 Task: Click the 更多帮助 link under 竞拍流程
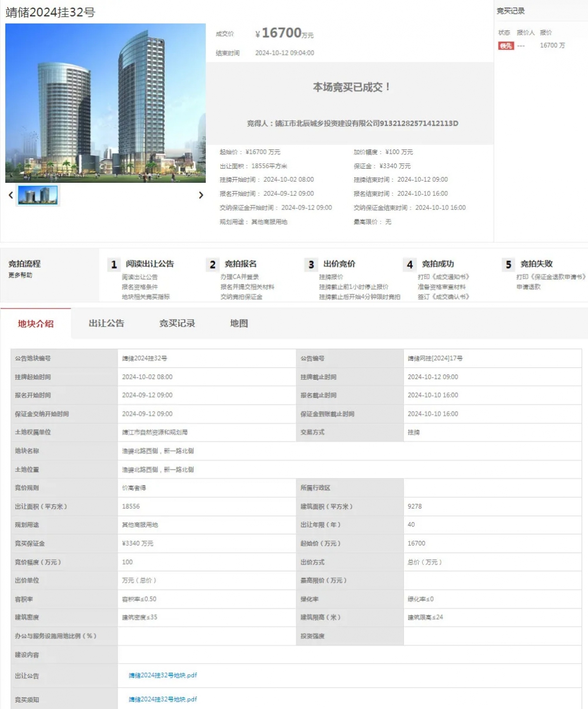point(21,275)
